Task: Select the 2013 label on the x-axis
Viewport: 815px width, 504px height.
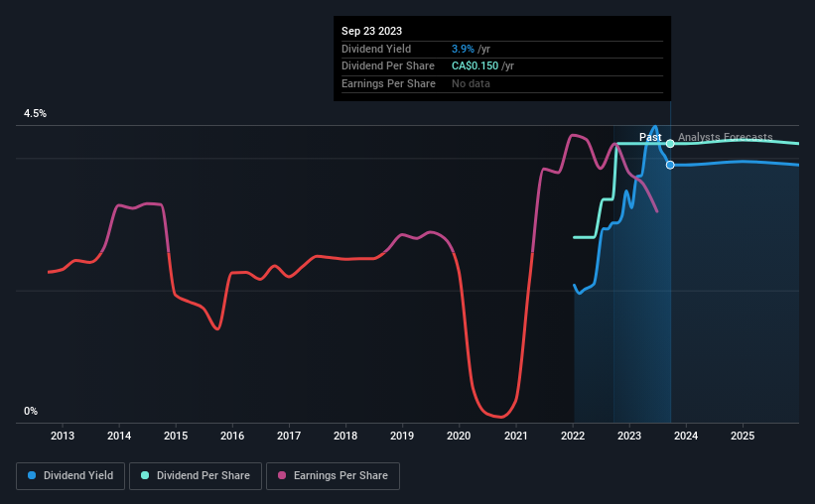Action: (63, 436)
